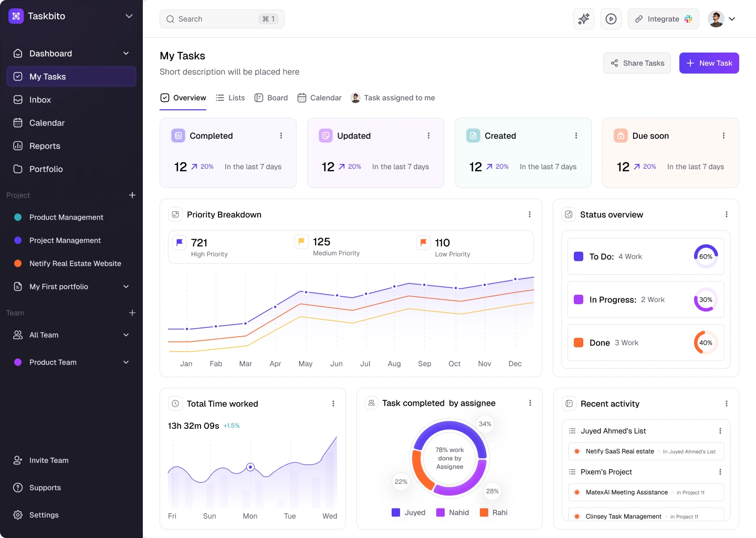This screenshot has height=538, width=756.
Task: Click the user profile avatar
Action: 716,19
